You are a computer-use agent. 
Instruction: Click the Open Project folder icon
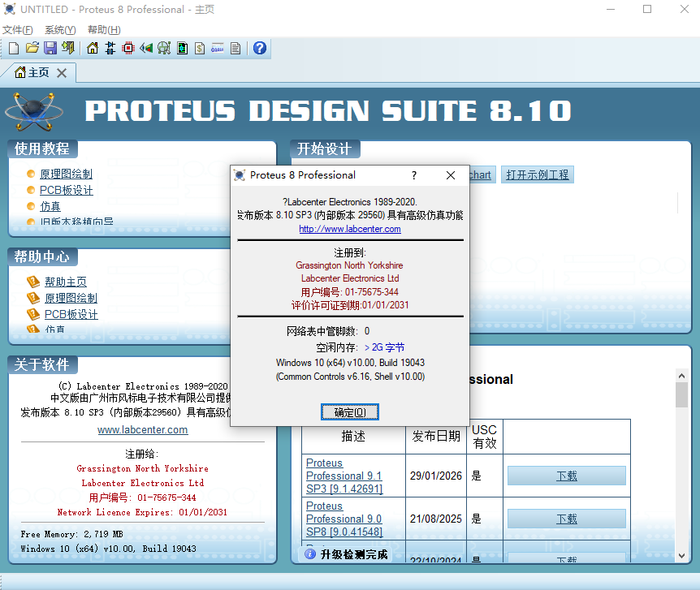point(32,48)
